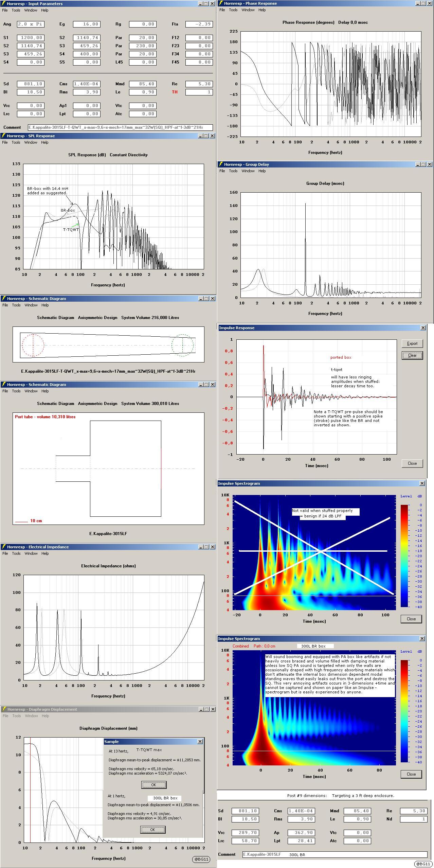Click the red marker line in displacement chart
Screen dimensions: 434x868
[30, 790]
